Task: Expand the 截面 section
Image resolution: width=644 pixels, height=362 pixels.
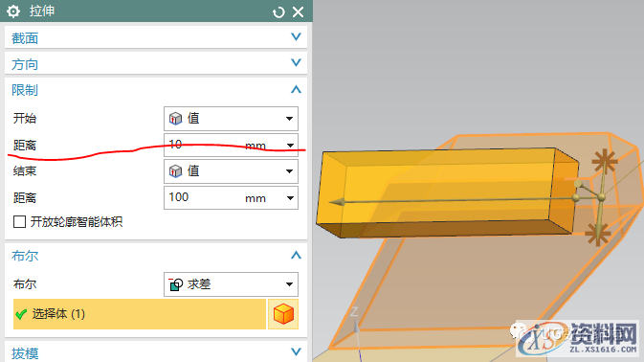Action: 296,37
